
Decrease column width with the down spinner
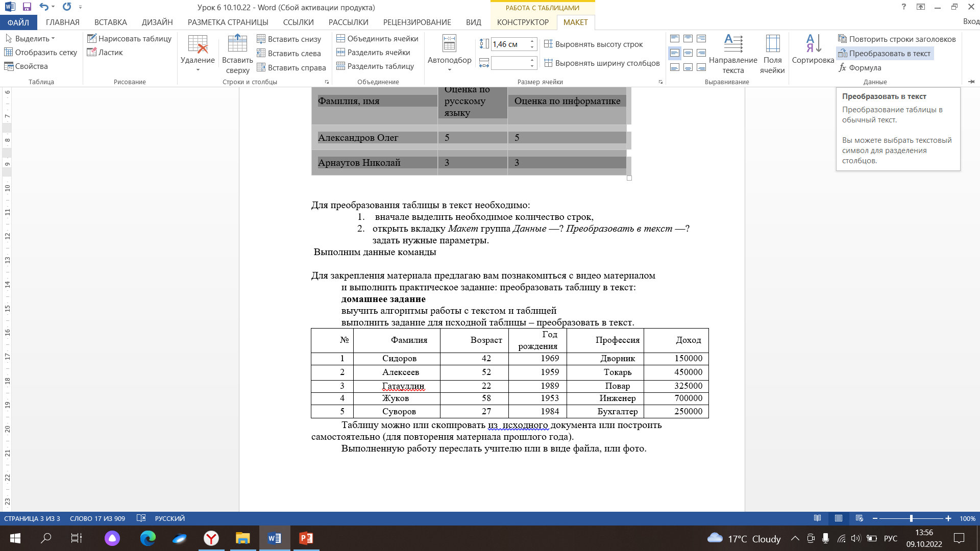pyautogui.click(x=532, y=66)
